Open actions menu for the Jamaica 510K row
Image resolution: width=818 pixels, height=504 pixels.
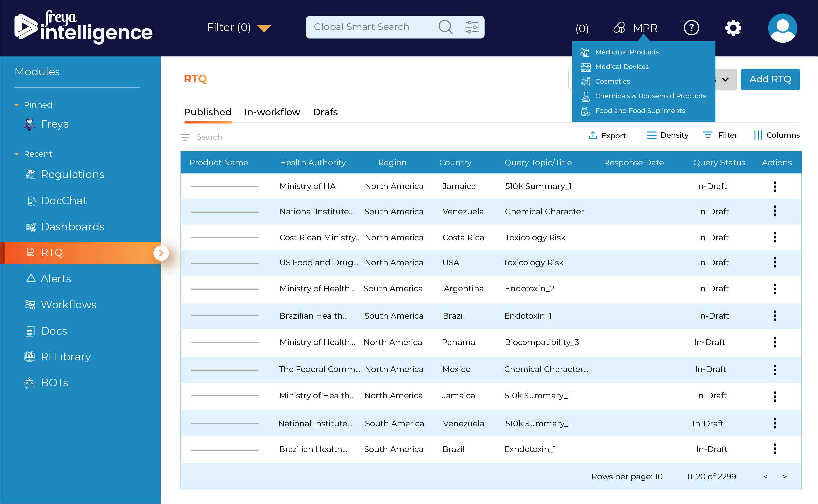pos(775,186)
